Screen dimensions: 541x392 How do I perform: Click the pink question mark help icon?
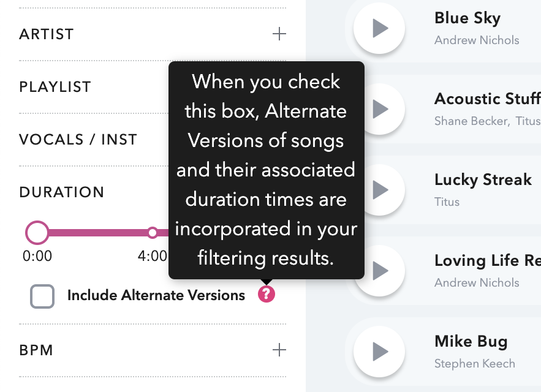[x=267, y=295]
